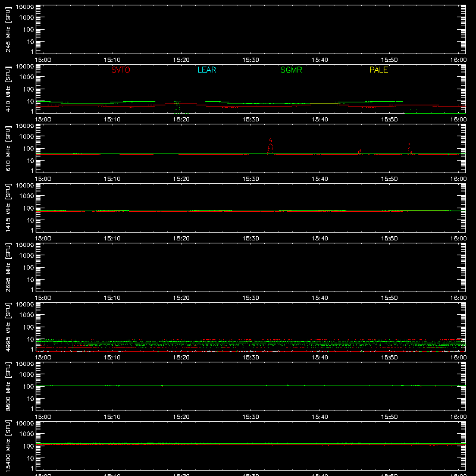Image resolution: width=476 pixels, height=476 pixels.
Task: Click the 2695 MHz [SFU] axis label
Action: point(8,267)
